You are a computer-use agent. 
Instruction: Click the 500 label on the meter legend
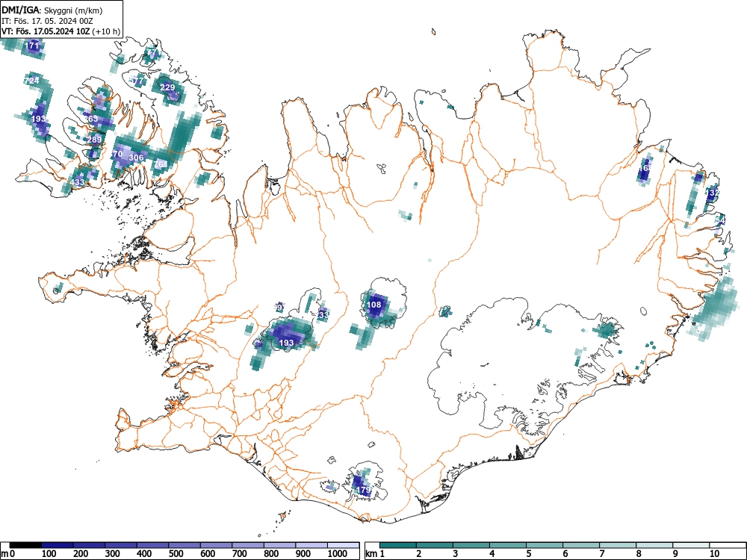click(x=176, y=554)
